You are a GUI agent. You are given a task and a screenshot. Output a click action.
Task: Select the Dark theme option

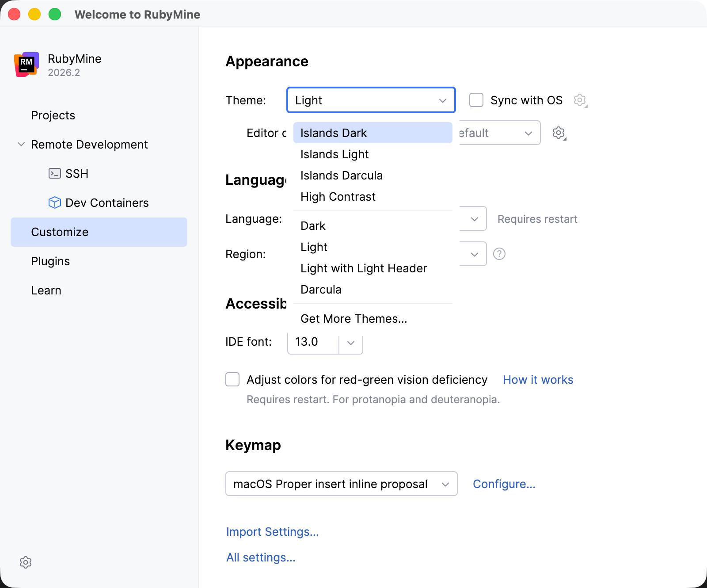[373, 225]
